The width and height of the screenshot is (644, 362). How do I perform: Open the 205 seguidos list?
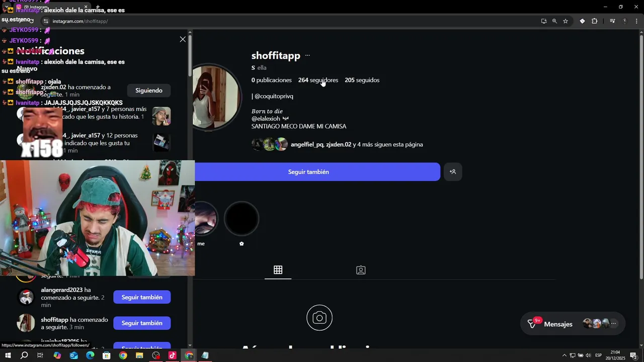point(362,80)
